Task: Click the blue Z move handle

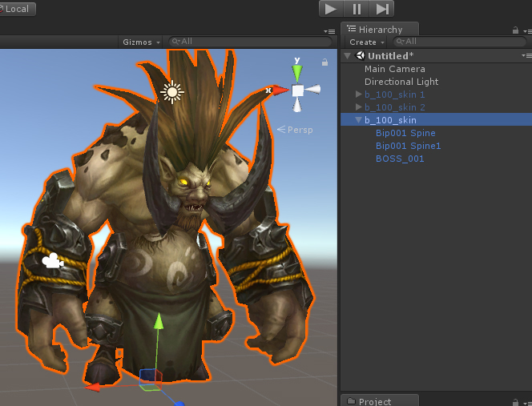Action: click(179, 404)
